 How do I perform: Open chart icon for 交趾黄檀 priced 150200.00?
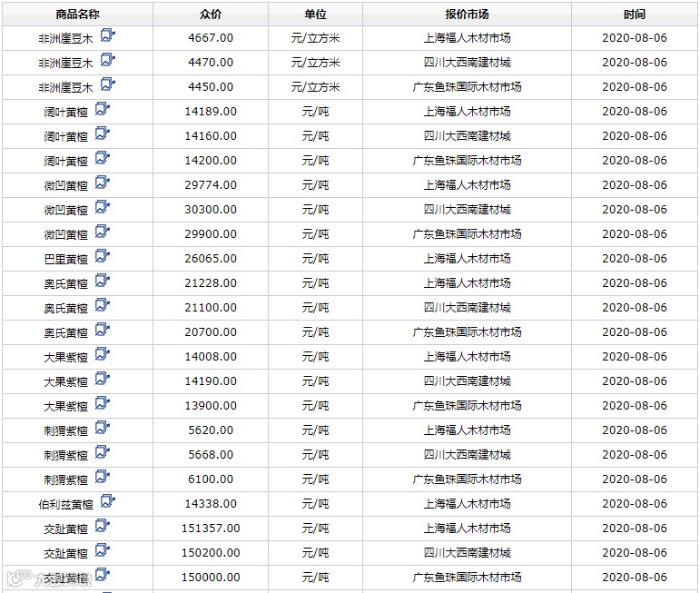point(103,551)
